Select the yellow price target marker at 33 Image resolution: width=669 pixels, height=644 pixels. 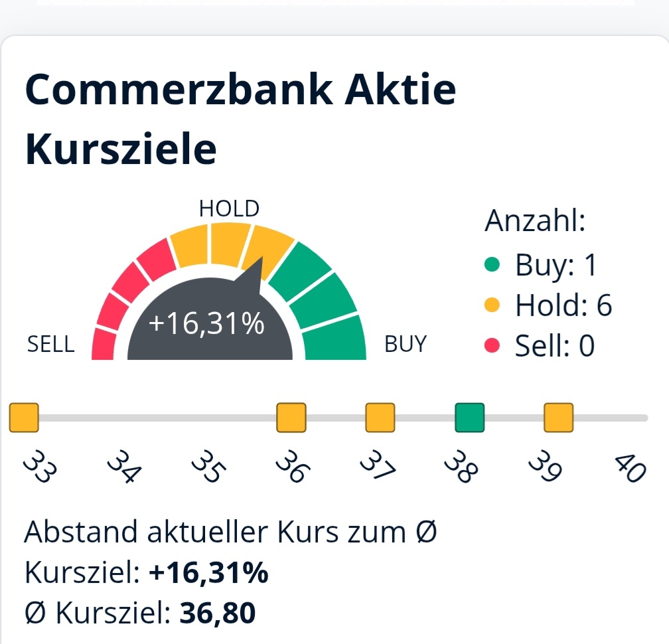(24, 418)
